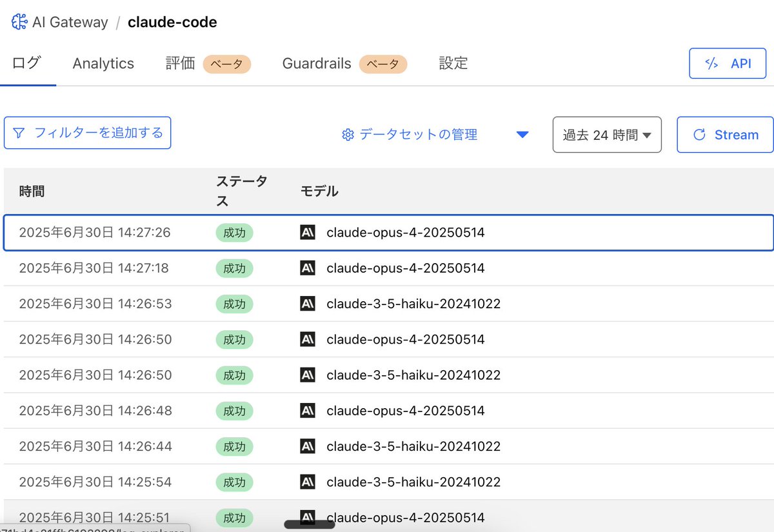The width and height of the screenshot is (774, 532).
Task: Click フィルターを追加する button
Action: (88, 133)
